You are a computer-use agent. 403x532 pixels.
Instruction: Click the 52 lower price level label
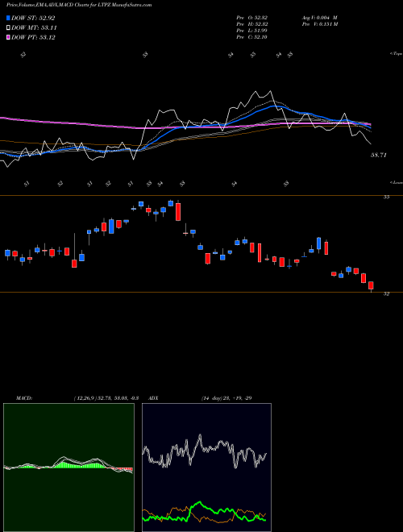click(386, 294)
